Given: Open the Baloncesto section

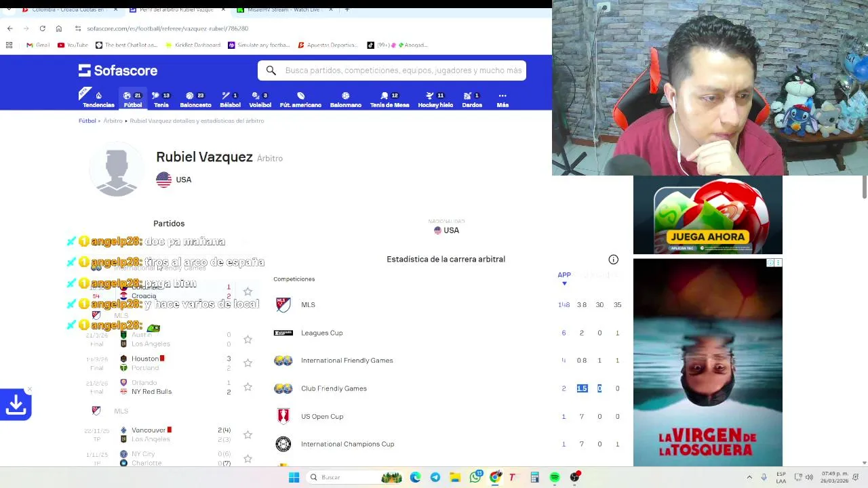Looking at the screenshot, I should (x=195, y=100).
